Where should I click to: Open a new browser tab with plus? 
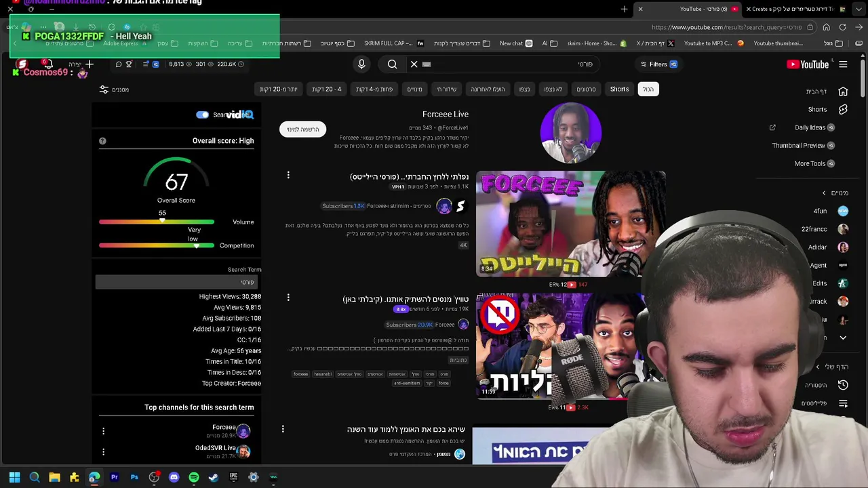coord(624,9)
